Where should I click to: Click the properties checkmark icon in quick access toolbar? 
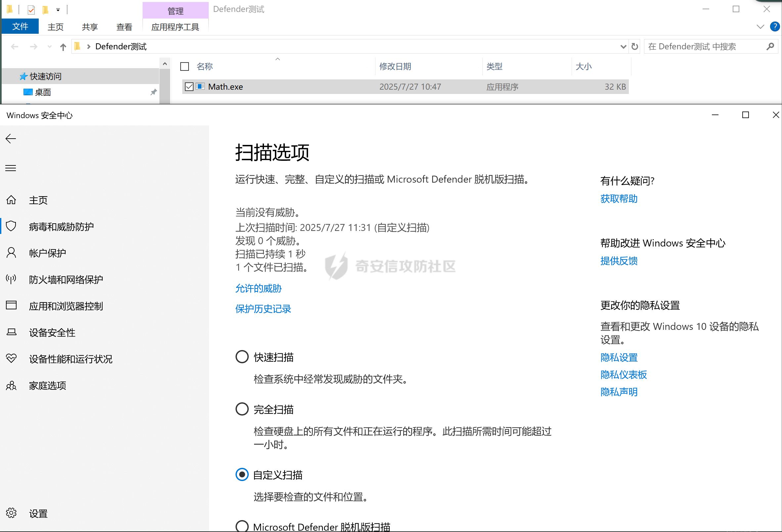coord(31,10)
